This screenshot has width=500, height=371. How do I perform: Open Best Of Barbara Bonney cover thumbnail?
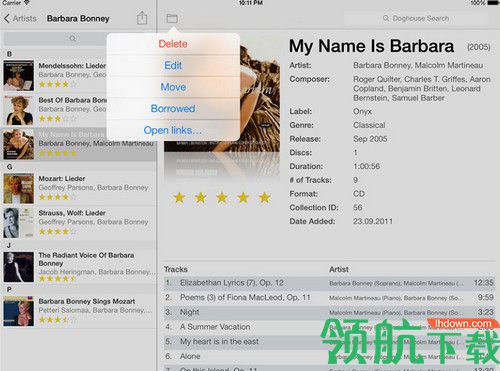point(19,110)
